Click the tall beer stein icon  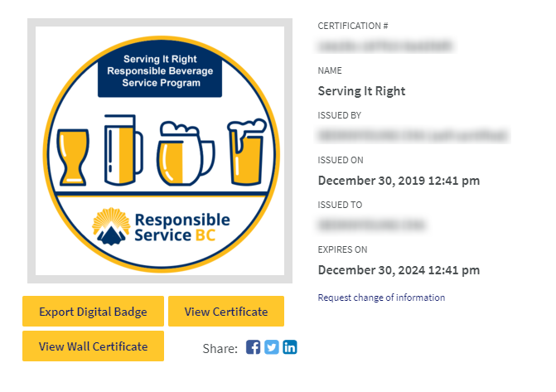coord(122,149)
